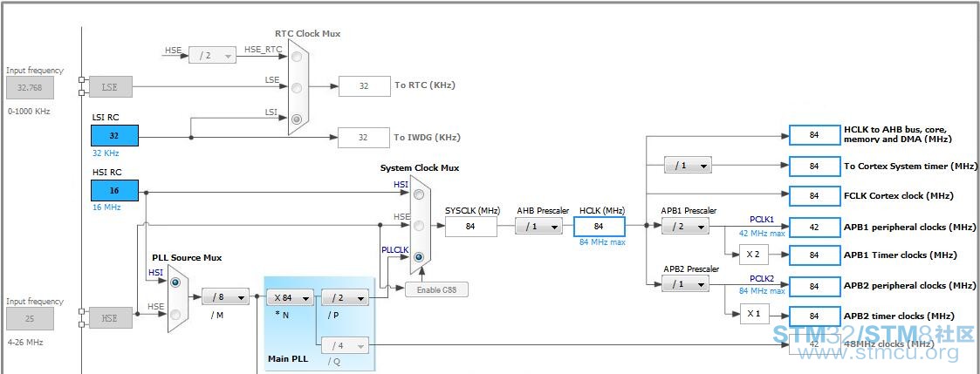This screenshot has width=980, height=374.
Task: Open the APB2 Prescaler dropdown
Action: click(685, 284)
